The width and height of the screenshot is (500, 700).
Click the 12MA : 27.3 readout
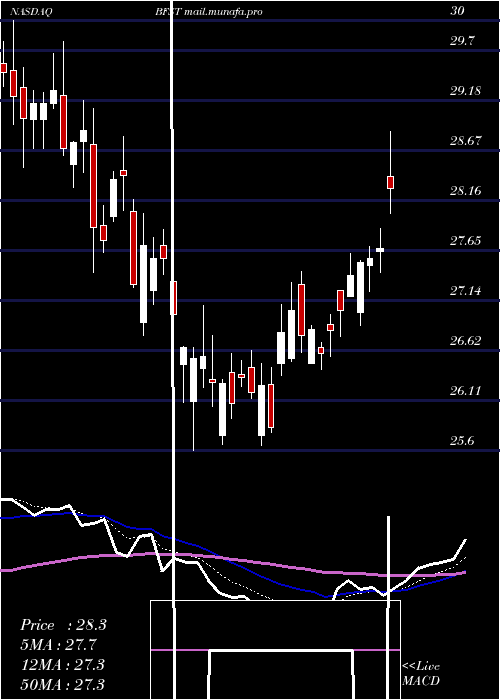62,664
